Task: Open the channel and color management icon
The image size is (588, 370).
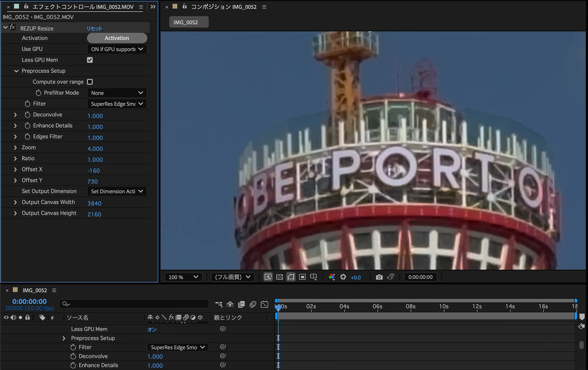Action: tap(332, 277)
